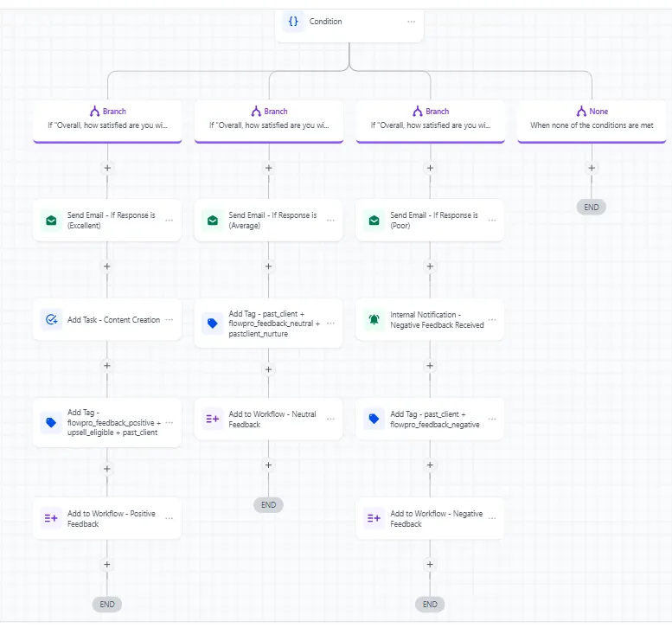The width and height of the screenshot is (672, 628).
Task: Open options for Add Task Content Creation
Action: [x=170, y=320]
